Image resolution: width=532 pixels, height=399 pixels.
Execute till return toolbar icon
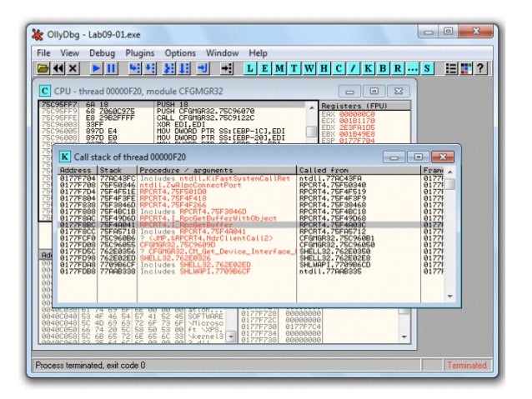click(203, 68)
